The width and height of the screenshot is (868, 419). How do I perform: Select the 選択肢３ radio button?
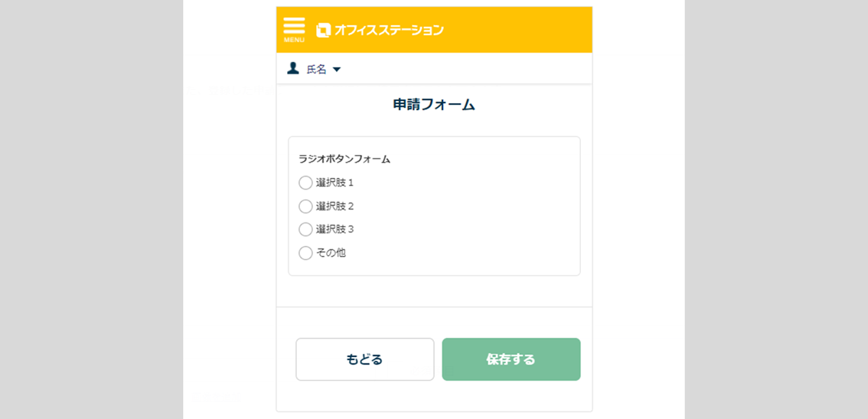(x=305, y=229)
